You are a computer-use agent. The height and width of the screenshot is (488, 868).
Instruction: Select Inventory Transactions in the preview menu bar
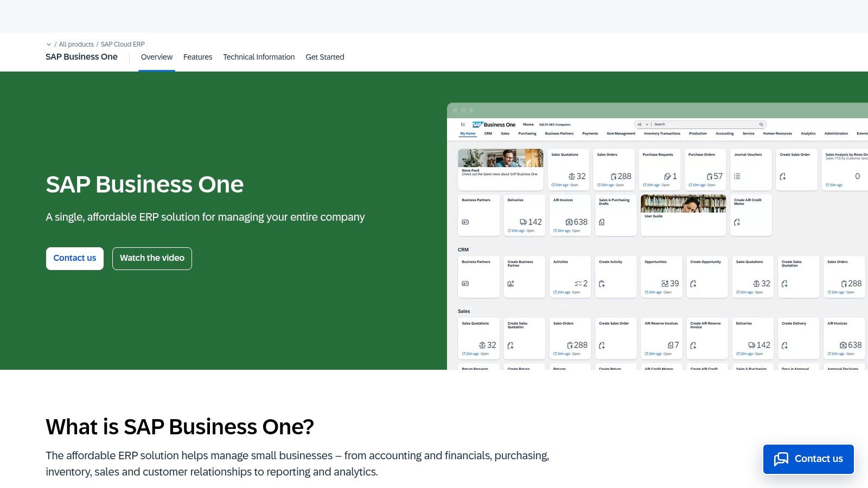pyautogui.click(x=662, y=133)
